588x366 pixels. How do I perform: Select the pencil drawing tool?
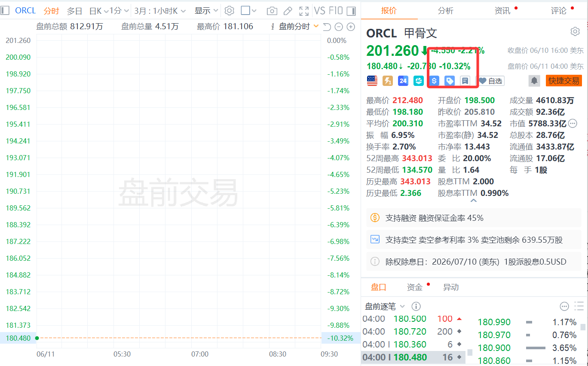point(288,11)
